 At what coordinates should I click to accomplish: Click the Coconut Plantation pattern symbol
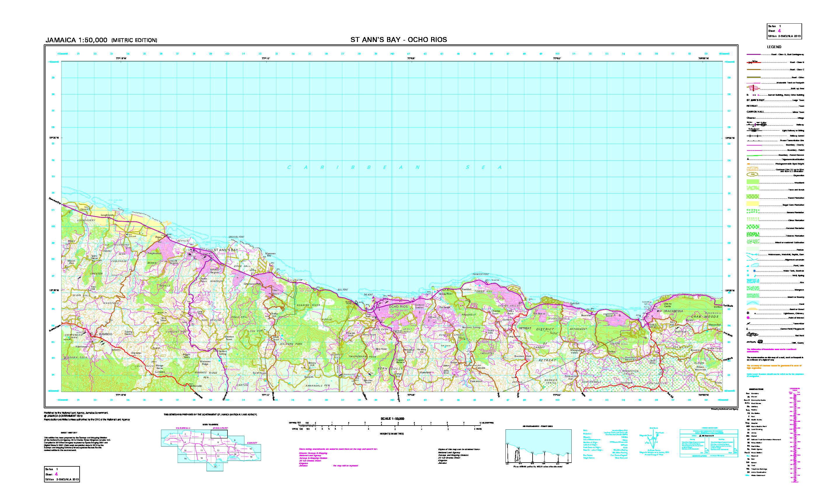(752, 227)
